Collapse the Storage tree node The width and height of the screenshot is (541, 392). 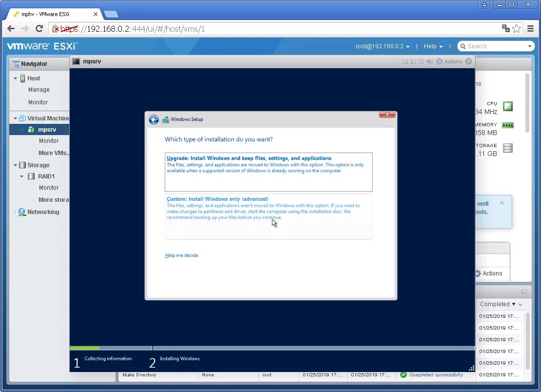pos(15,165)
